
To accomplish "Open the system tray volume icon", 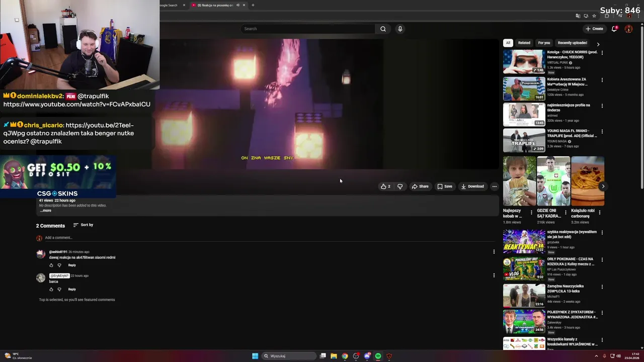I will (x=618, y=356).
